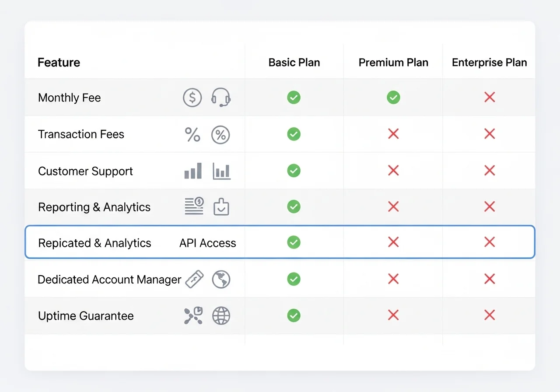Click the Premium Plan column header
This screenshot has width=560, height=392.
click(x=393, y=63)
